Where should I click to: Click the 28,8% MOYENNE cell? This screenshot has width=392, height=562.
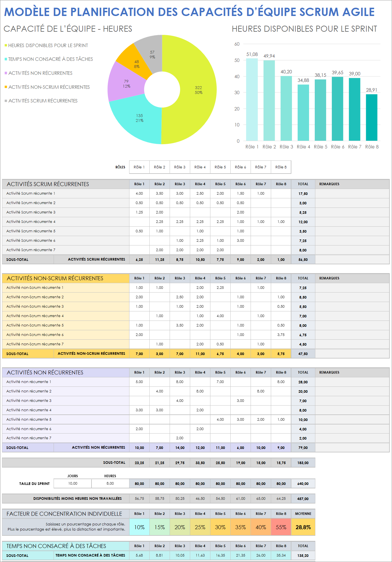[303, 527]
